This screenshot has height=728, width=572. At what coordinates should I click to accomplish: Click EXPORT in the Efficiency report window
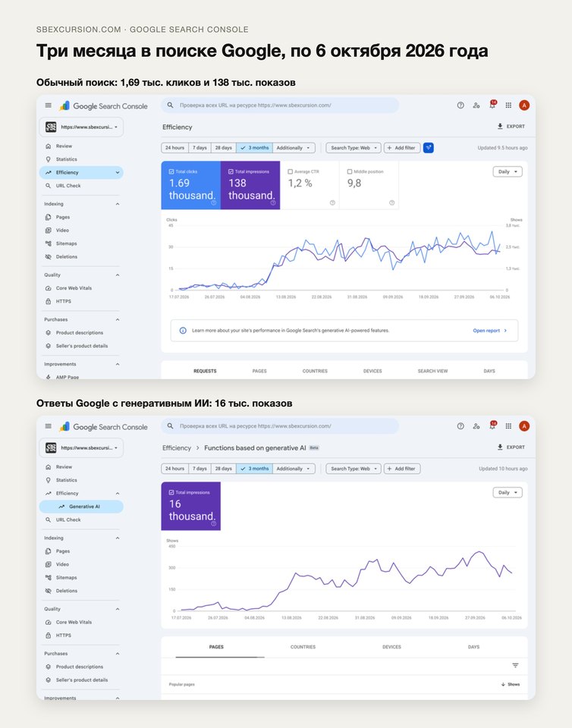click(x=511, y=127)
